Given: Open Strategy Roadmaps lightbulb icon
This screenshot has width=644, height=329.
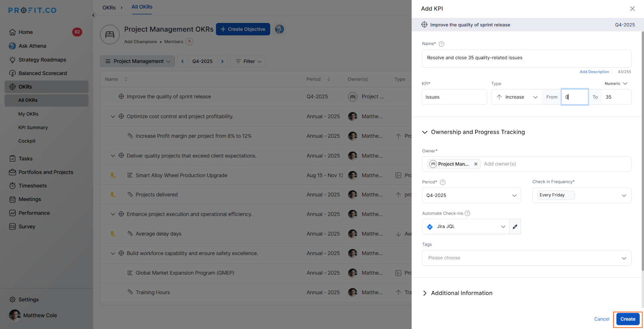Looking at the screenshot, I should click(x=12, y=60).
